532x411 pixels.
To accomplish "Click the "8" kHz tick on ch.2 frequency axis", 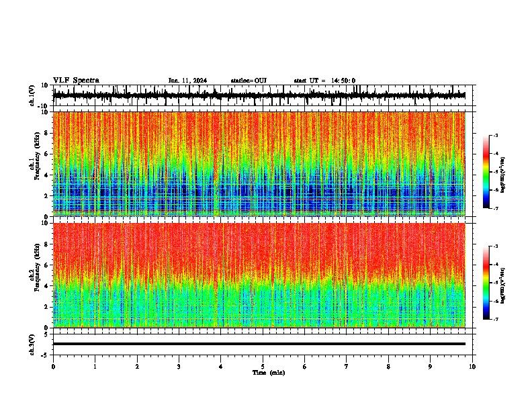I will (x=46, y=244).
